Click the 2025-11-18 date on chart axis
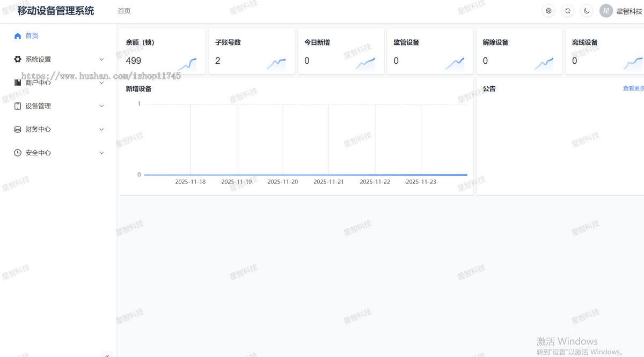 click(191, 182)
